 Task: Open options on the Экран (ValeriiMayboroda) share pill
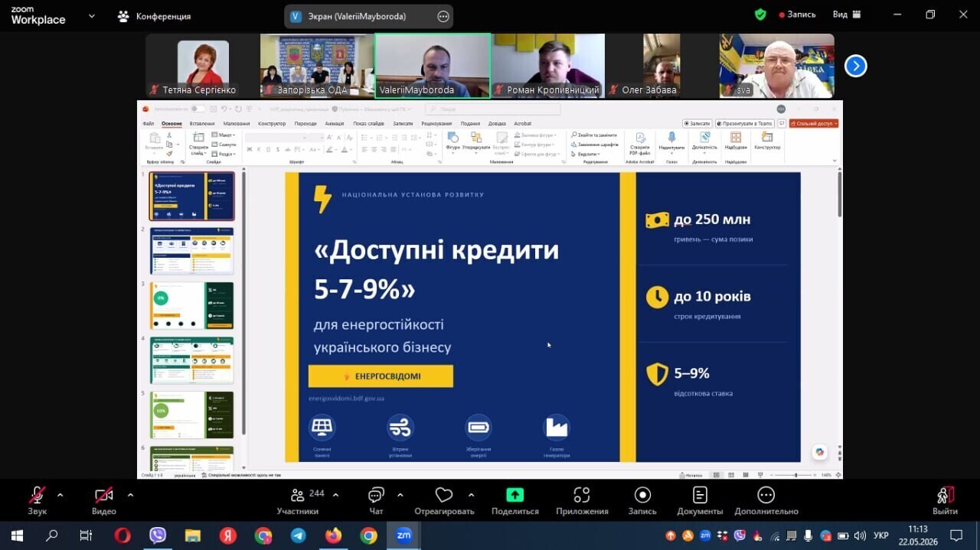tap(443, 16)
